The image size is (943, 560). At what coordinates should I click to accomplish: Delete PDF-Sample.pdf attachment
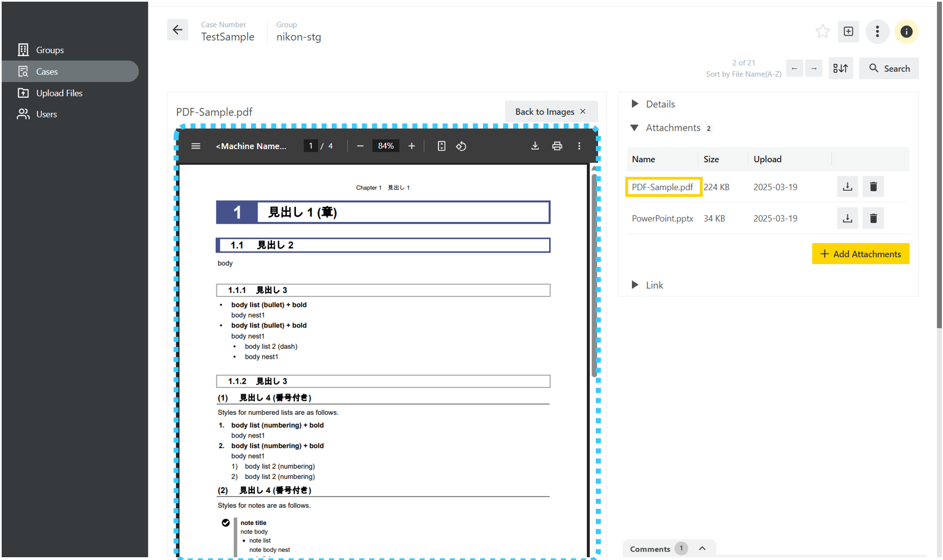coord(873,187)
